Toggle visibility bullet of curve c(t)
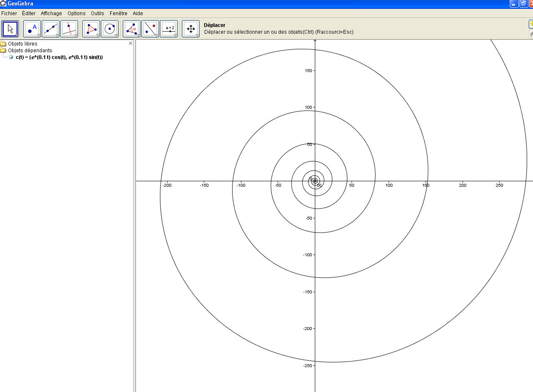533x392 pixels. [x=11, y=57]
